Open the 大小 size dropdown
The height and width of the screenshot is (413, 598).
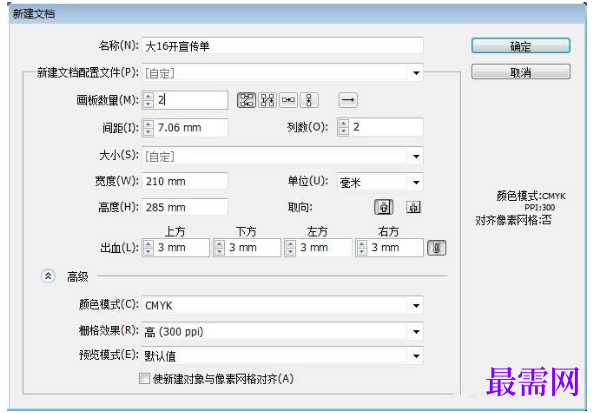pos(416,156)
